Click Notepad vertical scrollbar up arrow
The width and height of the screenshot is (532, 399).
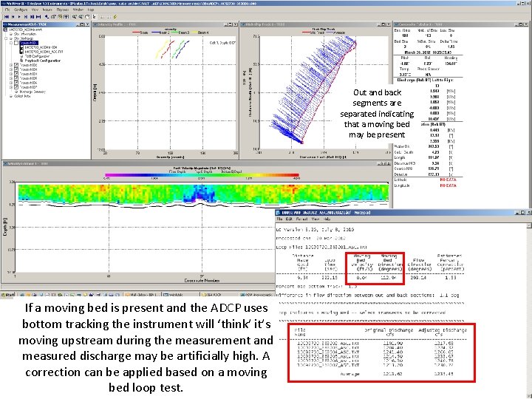point(528,225)
